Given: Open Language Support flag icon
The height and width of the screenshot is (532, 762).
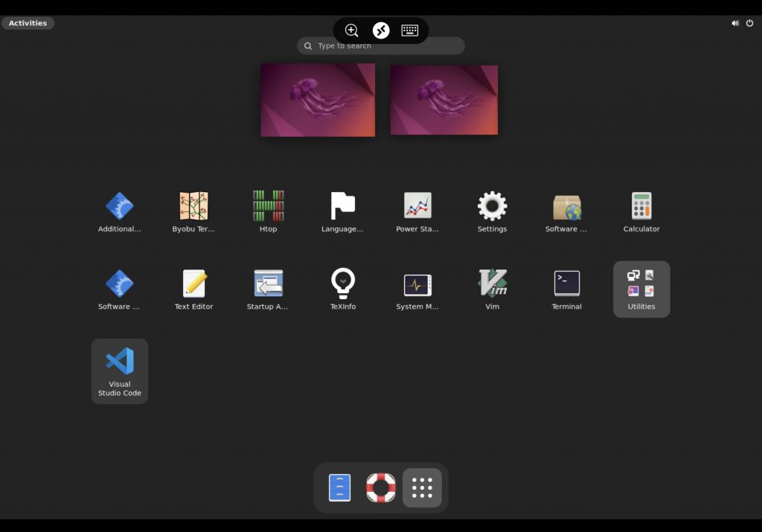Looking at the screenshot, I should 342,206.
